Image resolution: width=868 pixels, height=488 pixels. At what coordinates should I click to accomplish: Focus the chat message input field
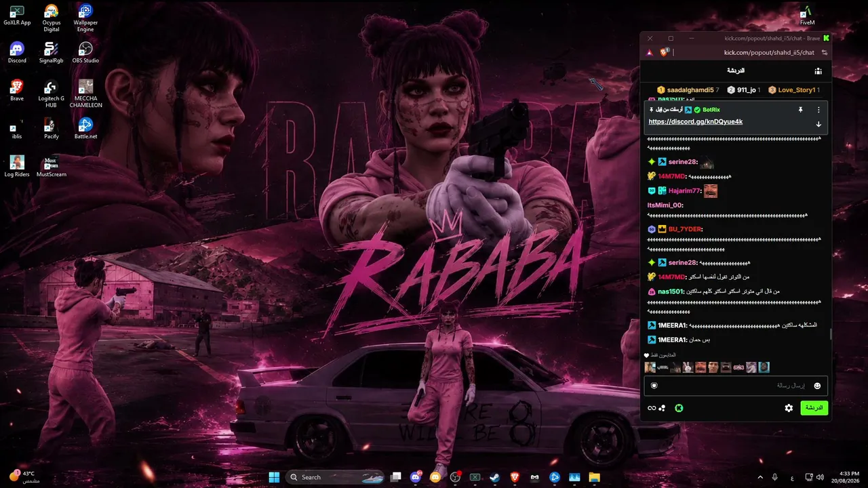pos(736,386)
